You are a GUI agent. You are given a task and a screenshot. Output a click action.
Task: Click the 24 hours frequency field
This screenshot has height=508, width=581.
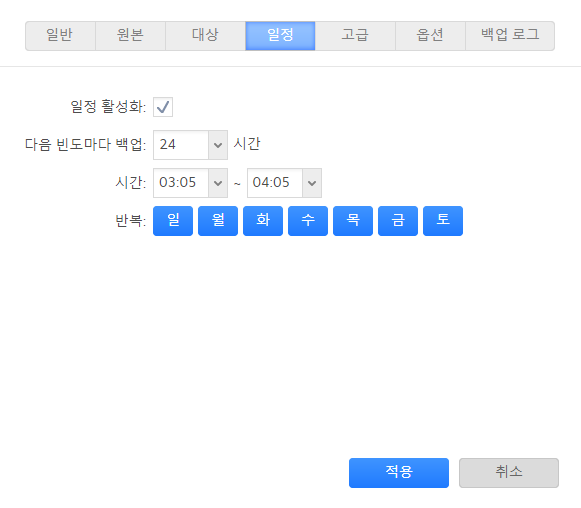(x=181, y=145)
